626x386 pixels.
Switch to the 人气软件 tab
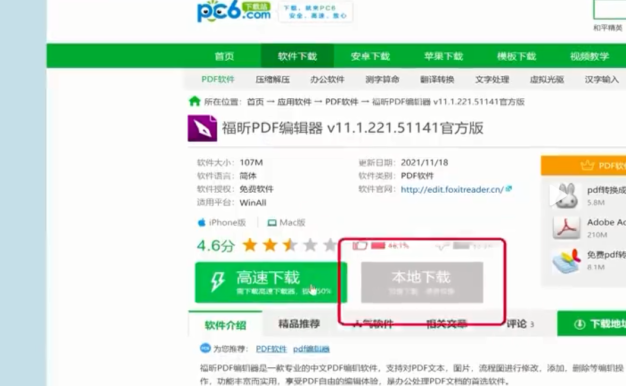point(373,324)
